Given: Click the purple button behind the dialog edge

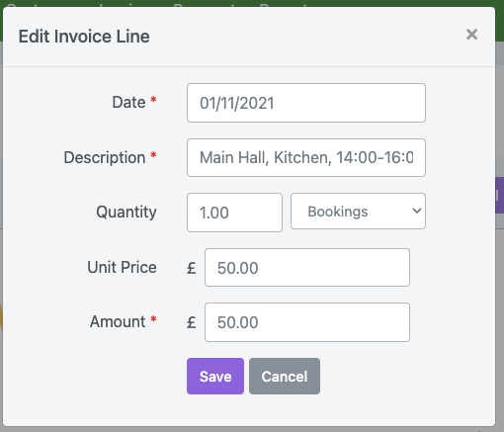Looking at the screenshot, I should click(499, 195).
